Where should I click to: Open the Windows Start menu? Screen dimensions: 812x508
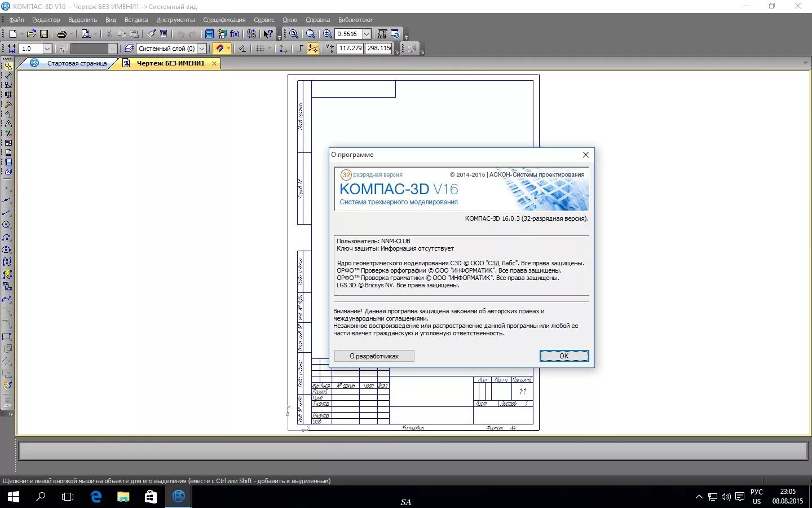[13, 497]
